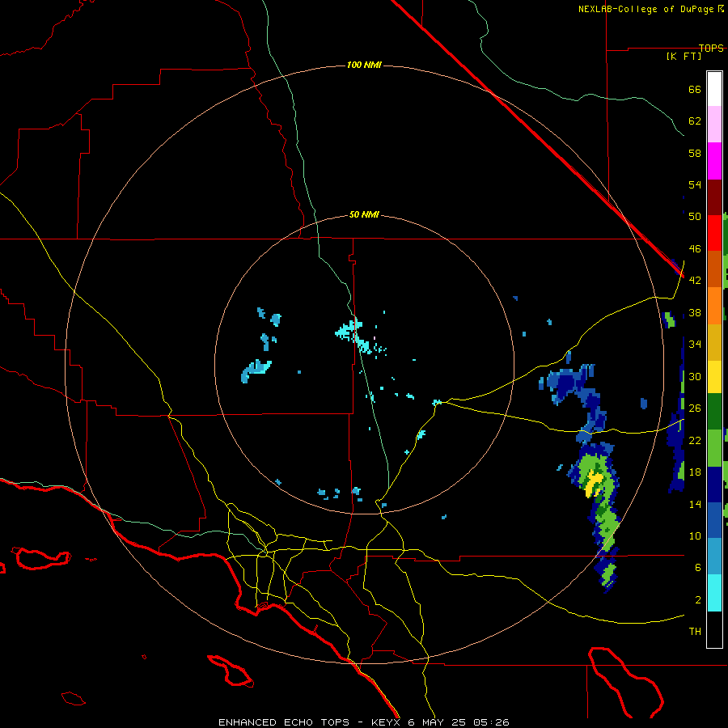Click the '50' legend value

695,217
